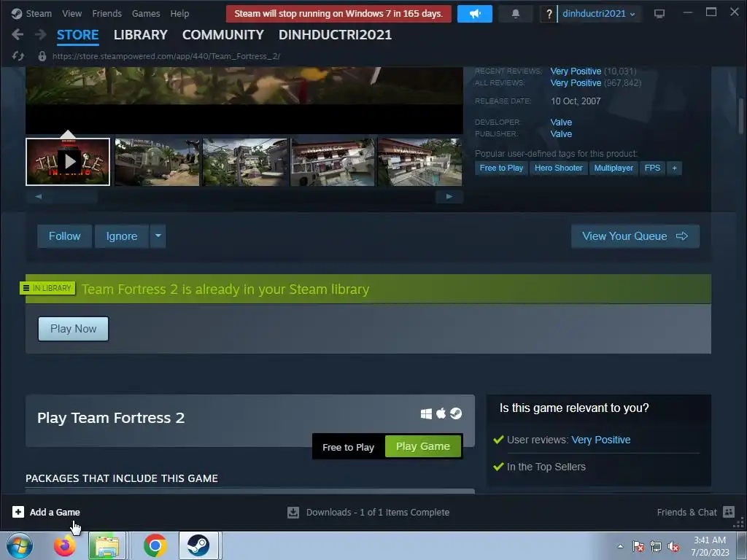This screenshot has height=560, width=747.
Task: Click the IN LIBRARY badge
Action: coord(47,288)
